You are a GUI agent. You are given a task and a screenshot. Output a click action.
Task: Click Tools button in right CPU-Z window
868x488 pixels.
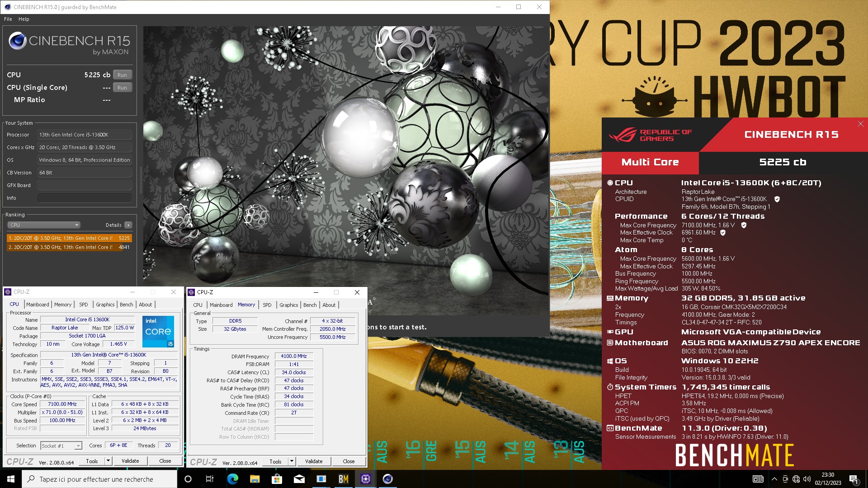(275, 462)
